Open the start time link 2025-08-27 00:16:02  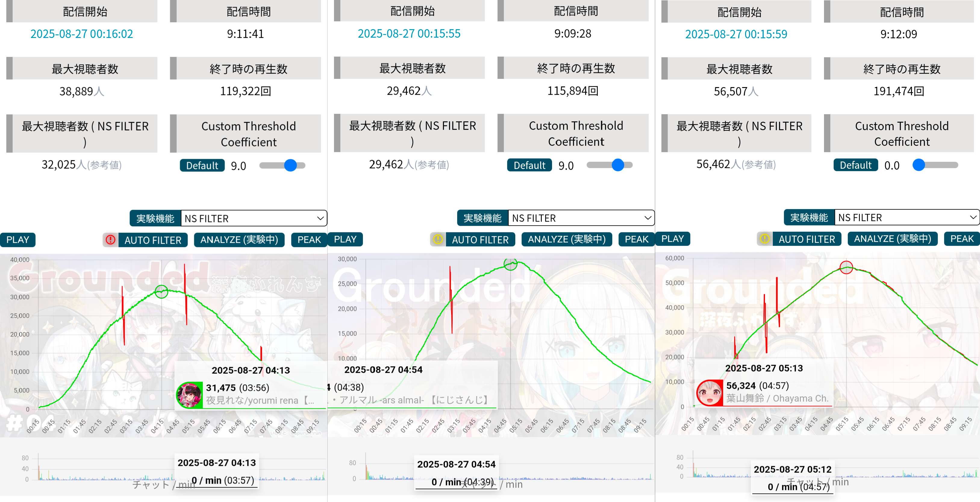coord(81,34)
